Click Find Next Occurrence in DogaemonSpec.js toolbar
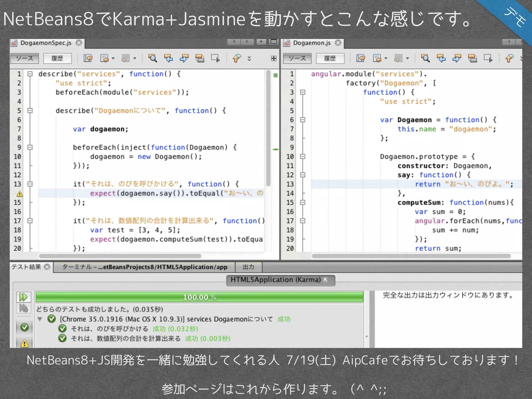The height and width of the screenshot is (399, 532). 184,58
